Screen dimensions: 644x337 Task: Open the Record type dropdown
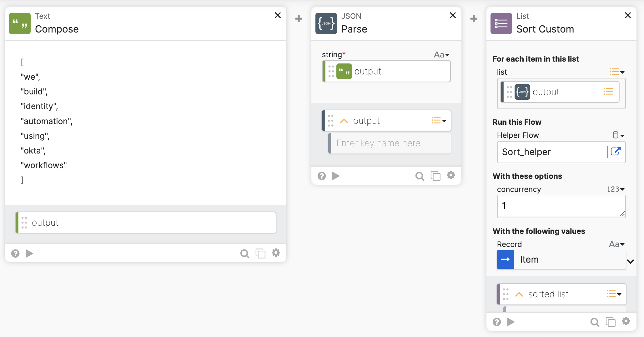(616, 244)
